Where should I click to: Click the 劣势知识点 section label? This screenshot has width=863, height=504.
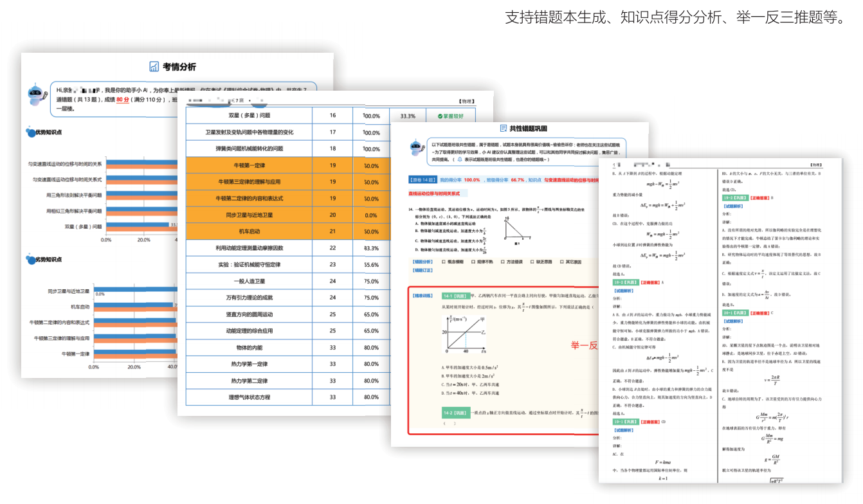click(x=49, y=260)
